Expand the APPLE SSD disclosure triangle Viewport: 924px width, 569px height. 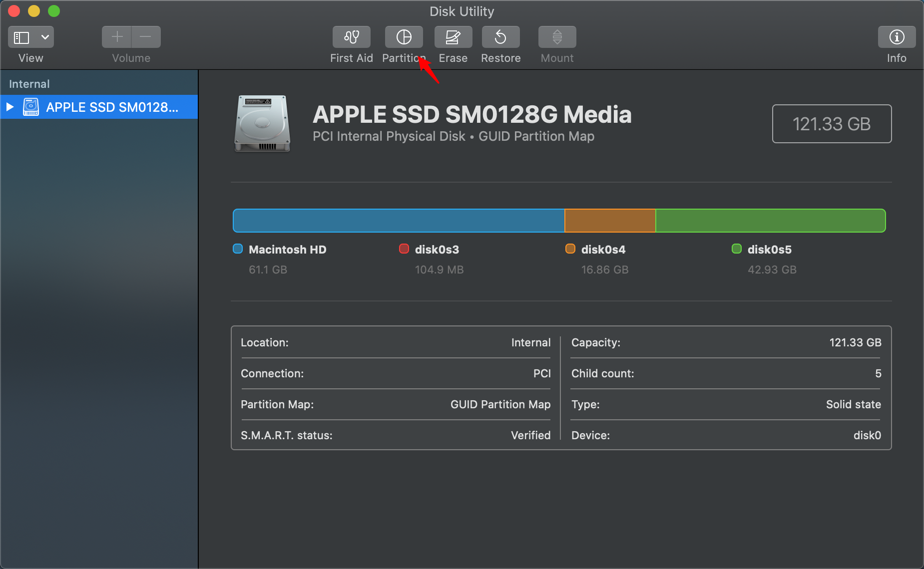tap(9, 107)
